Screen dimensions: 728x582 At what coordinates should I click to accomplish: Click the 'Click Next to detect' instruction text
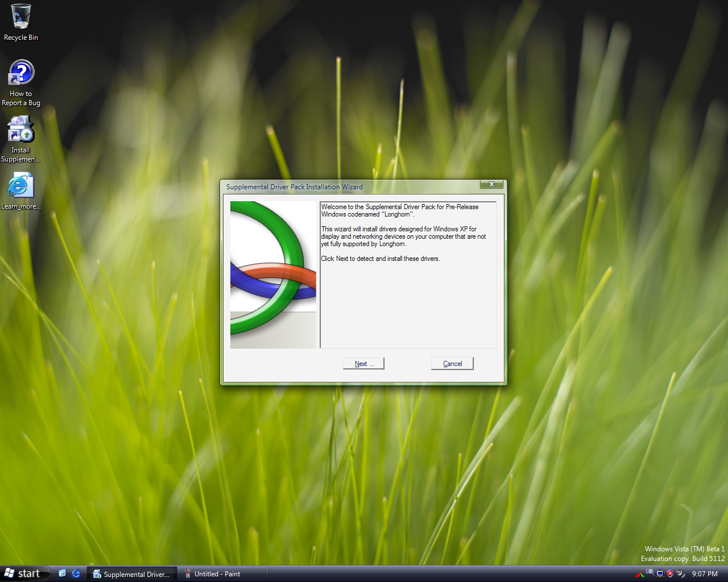pyautogui.click(x=380, y=259)
